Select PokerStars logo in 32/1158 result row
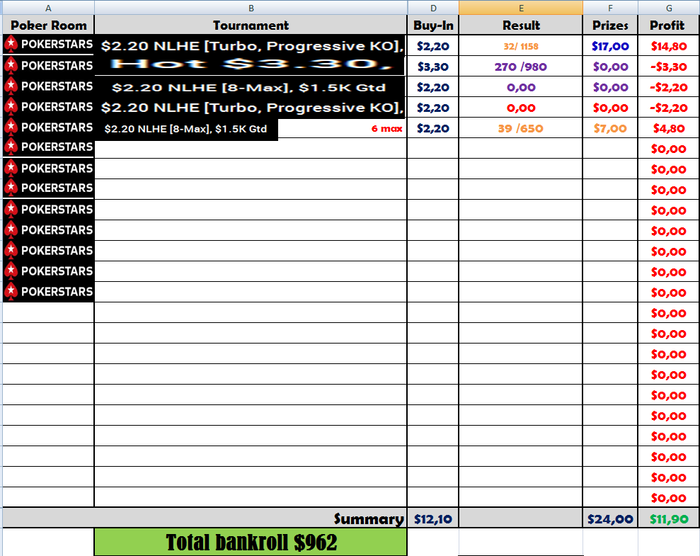Screen dimensions: 700x556 pyautogui.click(x=48, y=44)
